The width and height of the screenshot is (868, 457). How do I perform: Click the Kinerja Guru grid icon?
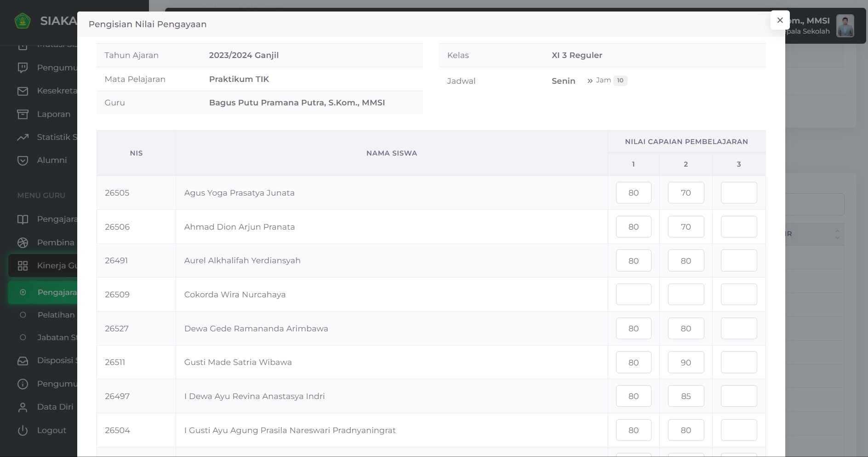(23, 266)
